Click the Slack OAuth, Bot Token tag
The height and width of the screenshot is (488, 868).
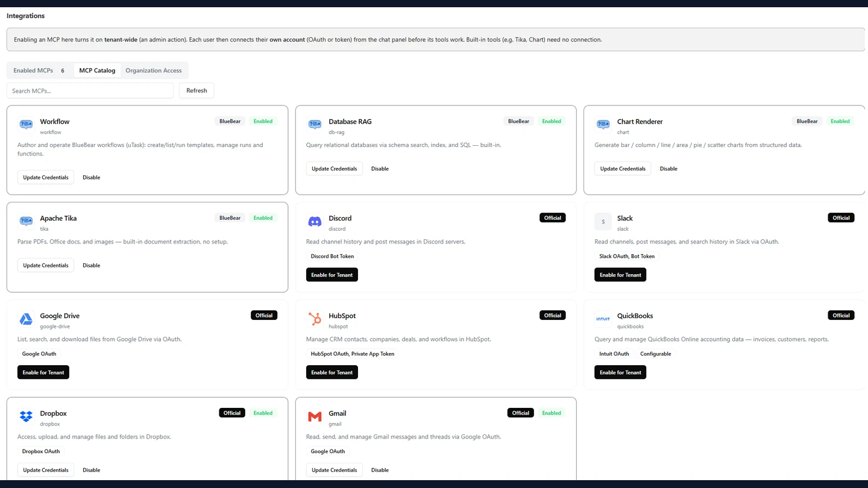pyautogui.click(x=627, y=256)
